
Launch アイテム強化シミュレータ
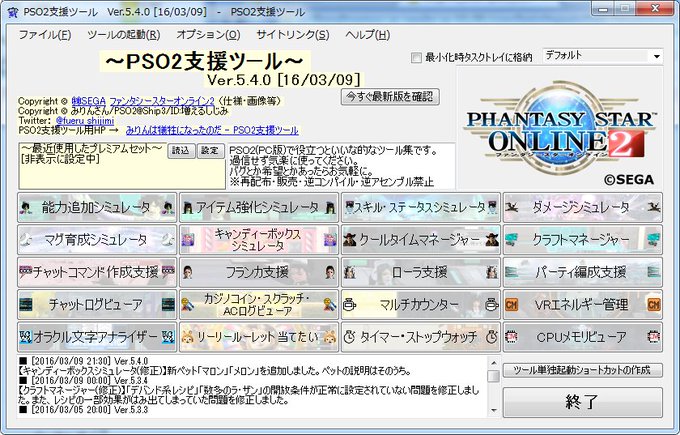click(259, 208)
